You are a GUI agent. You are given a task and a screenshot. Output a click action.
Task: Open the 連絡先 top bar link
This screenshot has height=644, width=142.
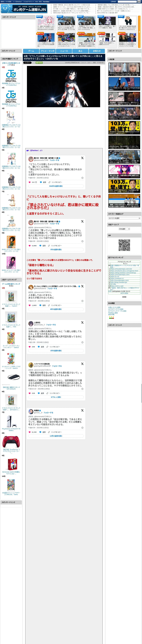(6, 2)
